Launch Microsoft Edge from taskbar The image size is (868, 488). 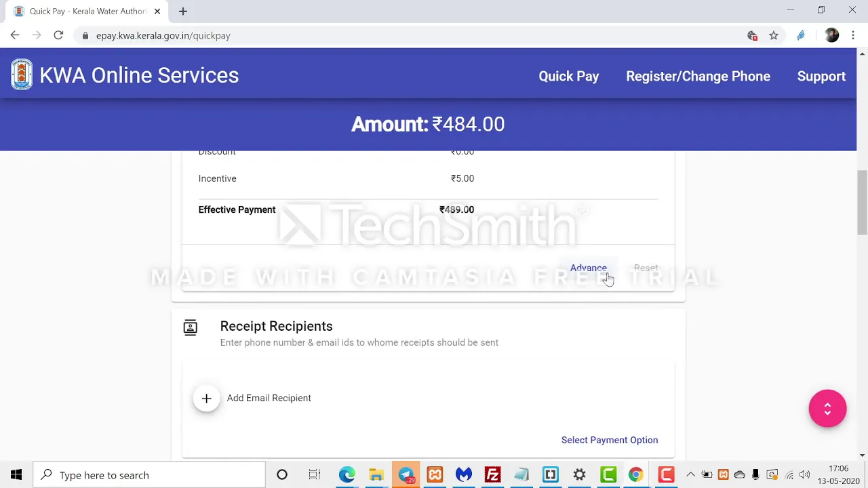pos(347,475)
